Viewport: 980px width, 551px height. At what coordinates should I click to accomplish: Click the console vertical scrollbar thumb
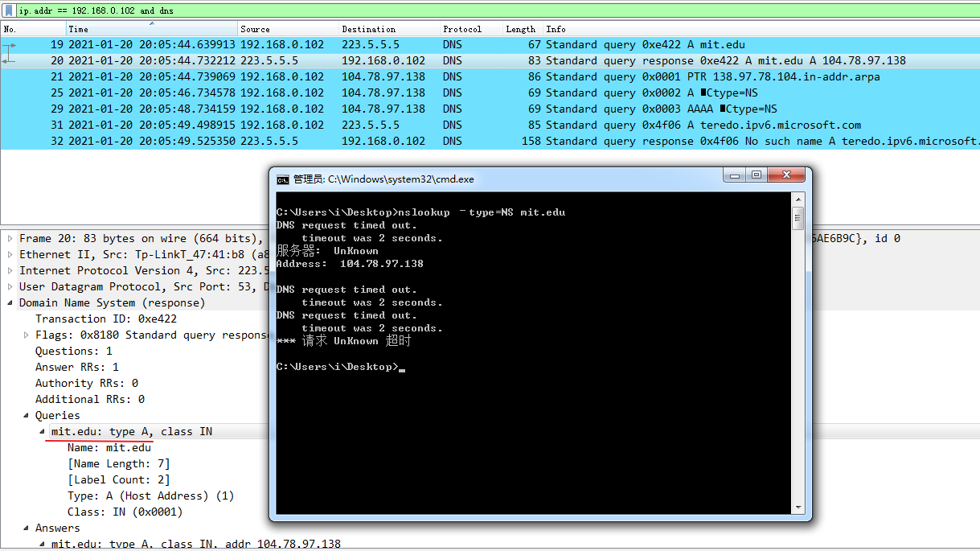(798, 218)
